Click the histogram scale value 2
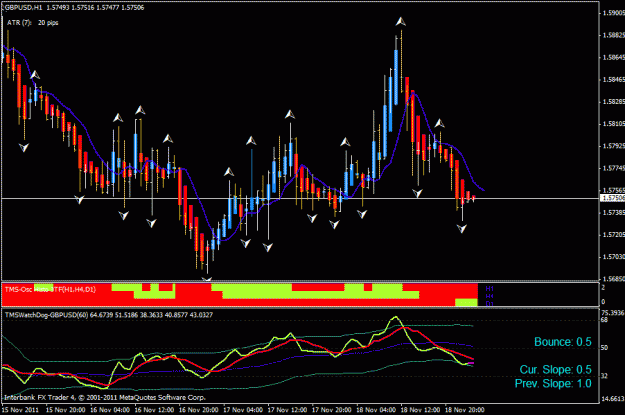The height and width of the screenshot is (415, 625). (x=603, y=287)
